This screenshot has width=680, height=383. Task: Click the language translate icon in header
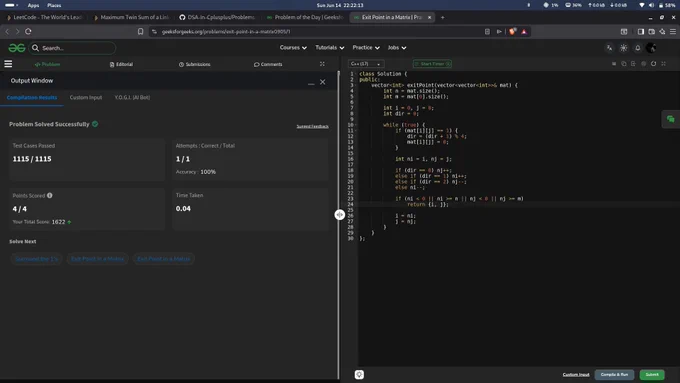(x=609, y=48)
